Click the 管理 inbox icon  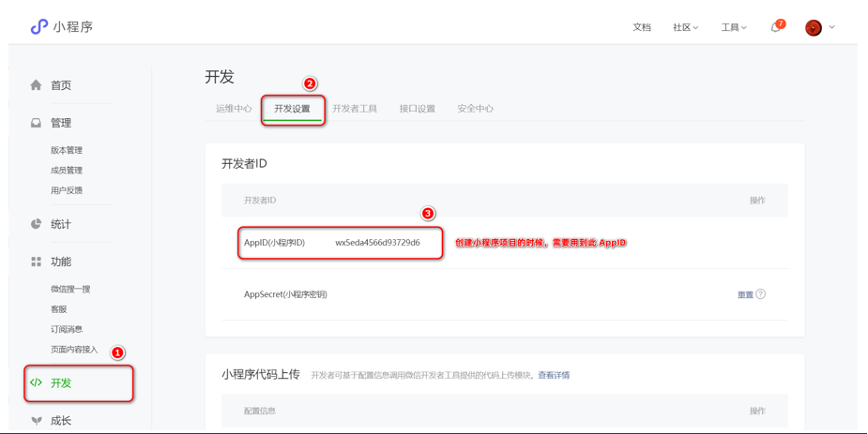pyautogui.click(x=36, y=123)
